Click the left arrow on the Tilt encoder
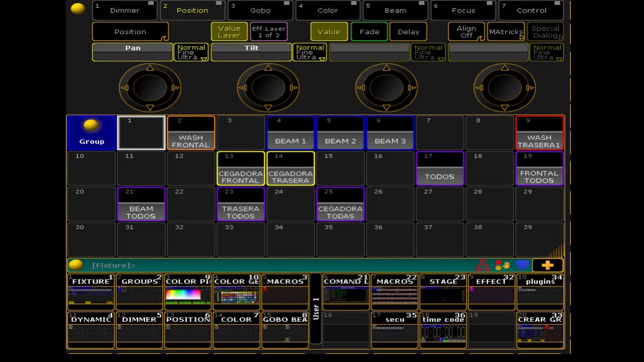644x362 pixels. coord(242,87)
